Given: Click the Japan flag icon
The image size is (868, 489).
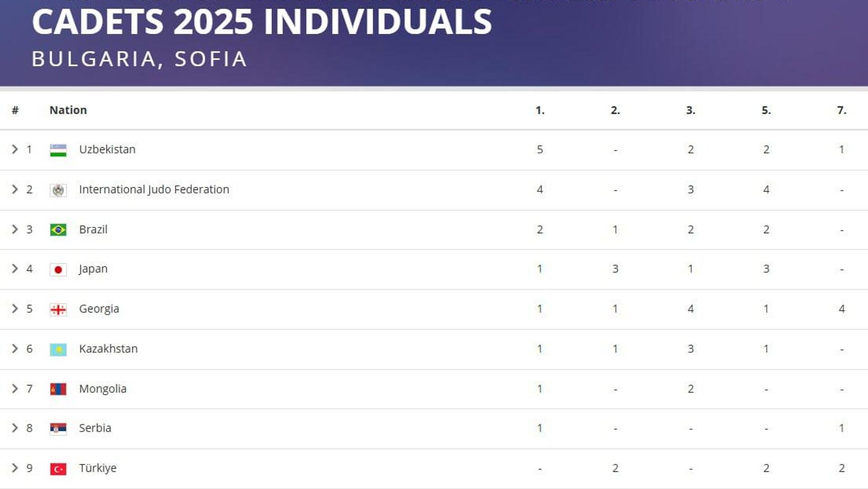Looking at the screenshot, I should pos(58,270).
